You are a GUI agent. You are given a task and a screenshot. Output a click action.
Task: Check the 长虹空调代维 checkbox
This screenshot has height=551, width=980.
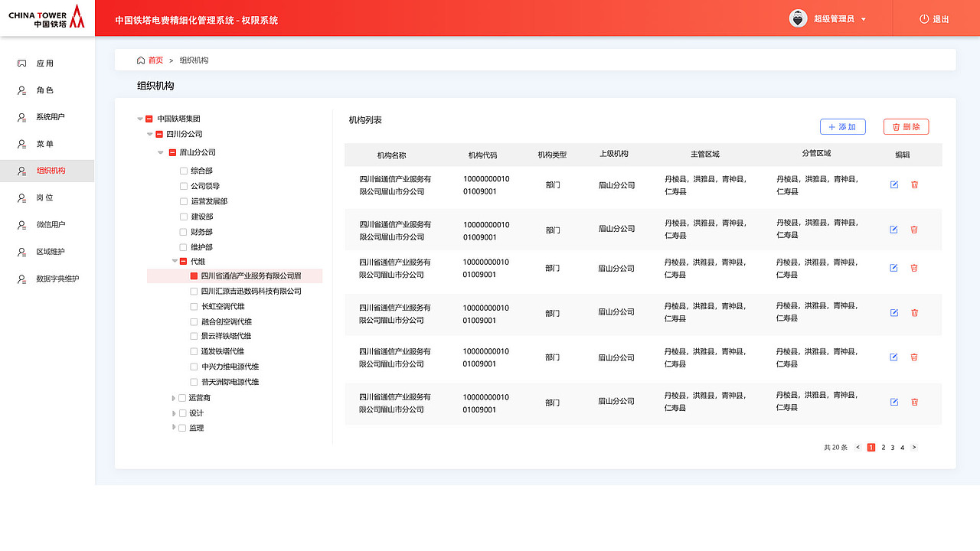pos(194,306)
